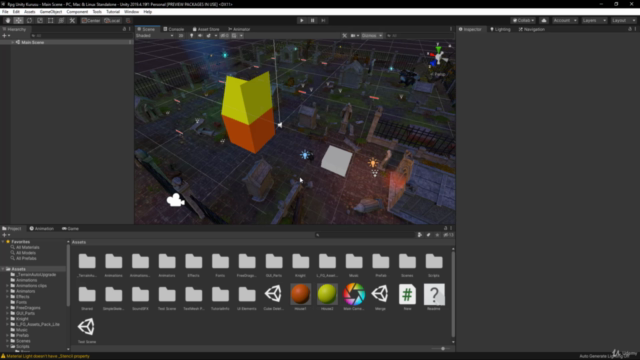This screenshot has height=360, width=640.
Task: Switch to Game tab in bottom panel
Action: pyautogui.click(x=70, y=229)
